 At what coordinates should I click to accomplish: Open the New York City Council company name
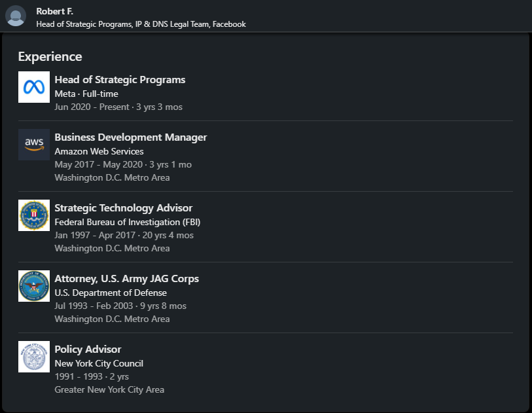tap(99, 363)
